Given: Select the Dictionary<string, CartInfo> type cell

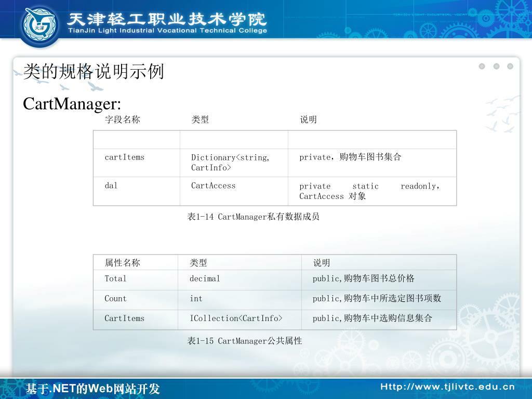Looking at the screenshot, I should (231, 162).
